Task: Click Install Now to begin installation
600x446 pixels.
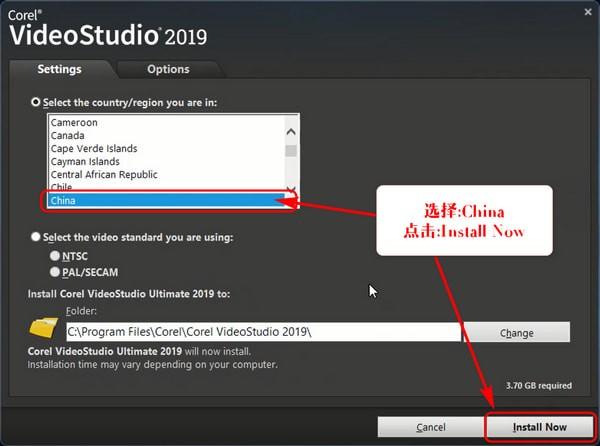Action: [x=540, y=427]
